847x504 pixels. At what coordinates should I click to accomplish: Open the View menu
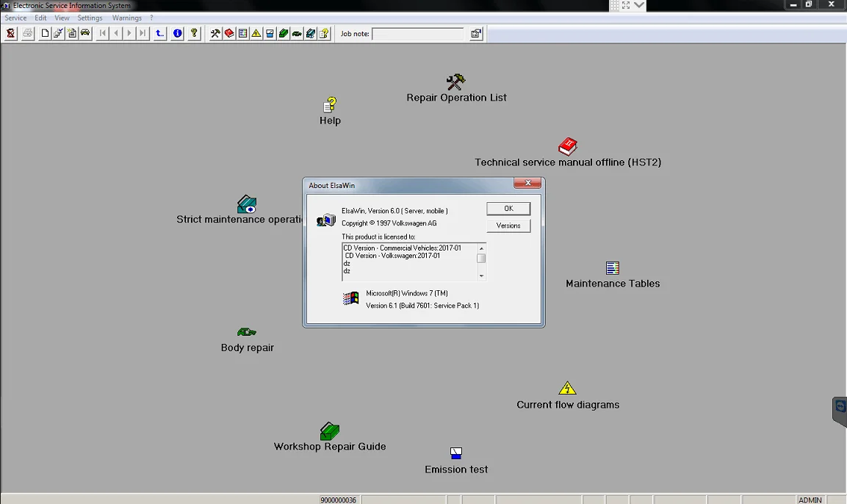click(62, 18)
